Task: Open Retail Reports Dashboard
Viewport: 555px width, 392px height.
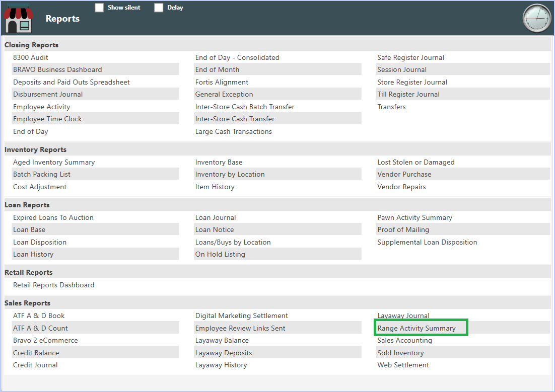Action: tap(53, 285)
